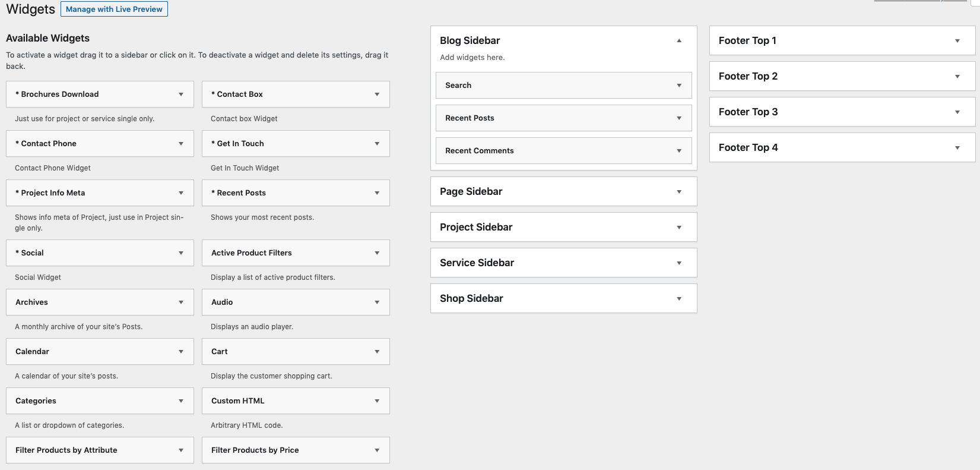980x470 pixels.
Task: Expand the Project Sidebar arrow
Action: coord(679,227)
